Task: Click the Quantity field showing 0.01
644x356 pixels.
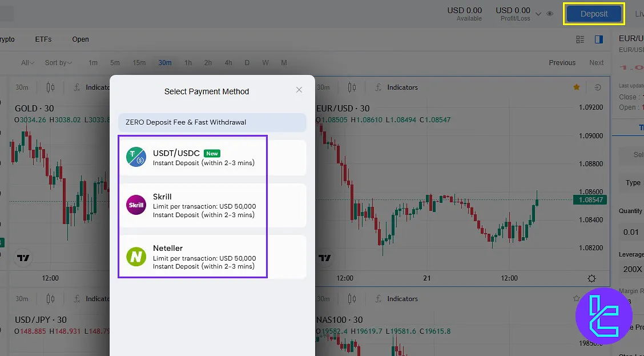Action: point(631,232)
